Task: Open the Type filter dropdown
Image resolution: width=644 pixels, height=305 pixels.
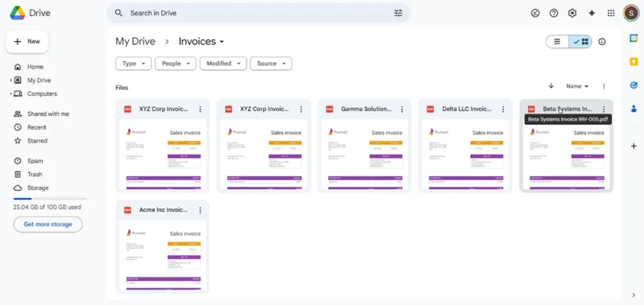Action: pos(134,64)
